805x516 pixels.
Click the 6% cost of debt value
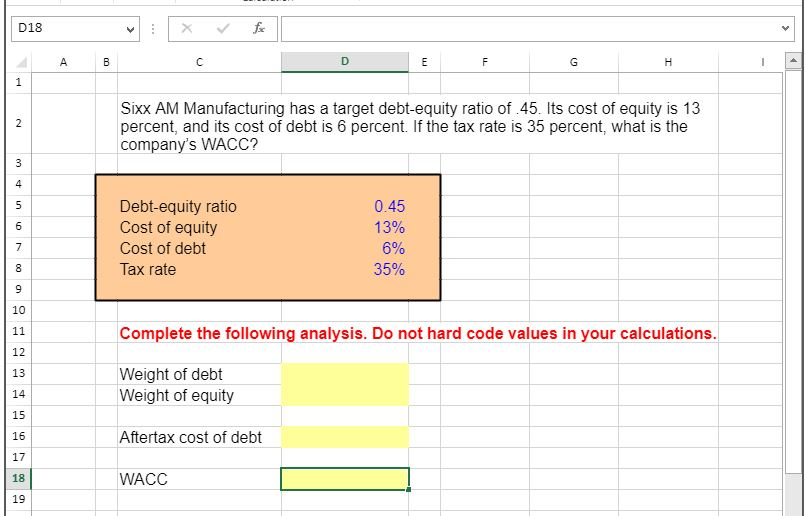[x=394, y=249]
